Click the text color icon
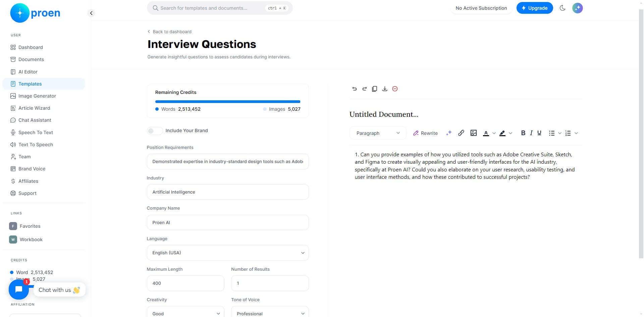This screenshot has height=317, width=644. pos(486,133)
